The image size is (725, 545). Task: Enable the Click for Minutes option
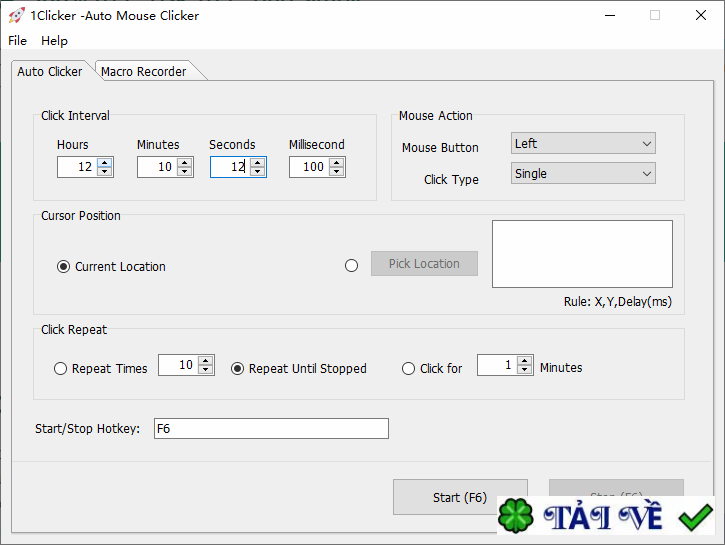click(x=408, y=369)
